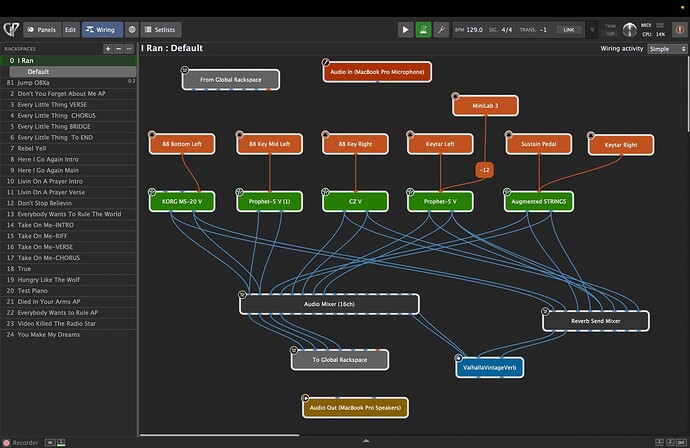Image resolution: width=690 pixels, height=448 pixels.
Task: Expand the tempo bar dropdown arrow
Action: click(592, 30)
